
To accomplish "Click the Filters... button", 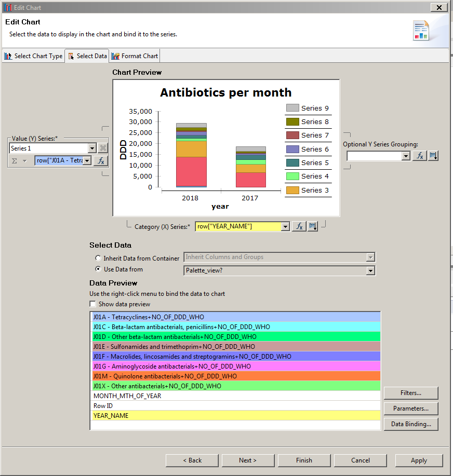I will [x=410, y=393].
